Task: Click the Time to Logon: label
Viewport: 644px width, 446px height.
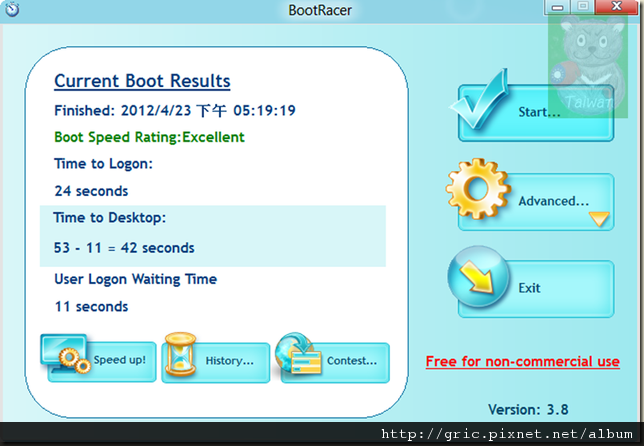Action: [104, 164]
